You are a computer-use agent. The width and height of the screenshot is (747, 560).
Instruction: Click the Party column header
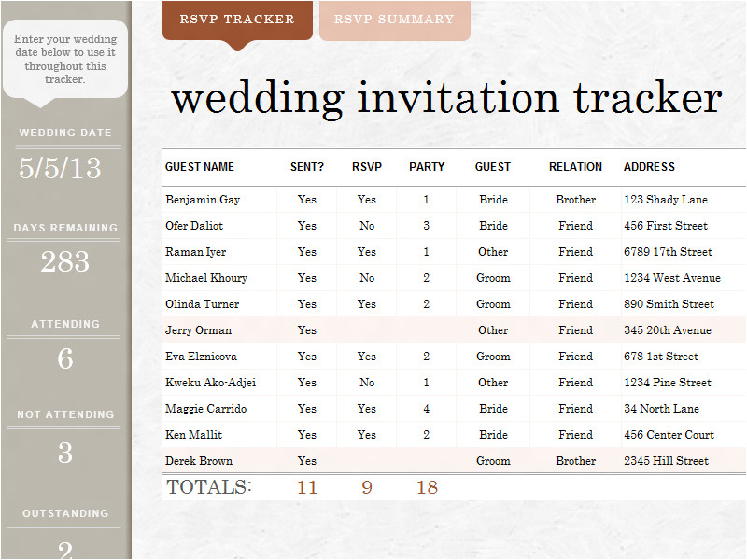(x=427, y=167)
